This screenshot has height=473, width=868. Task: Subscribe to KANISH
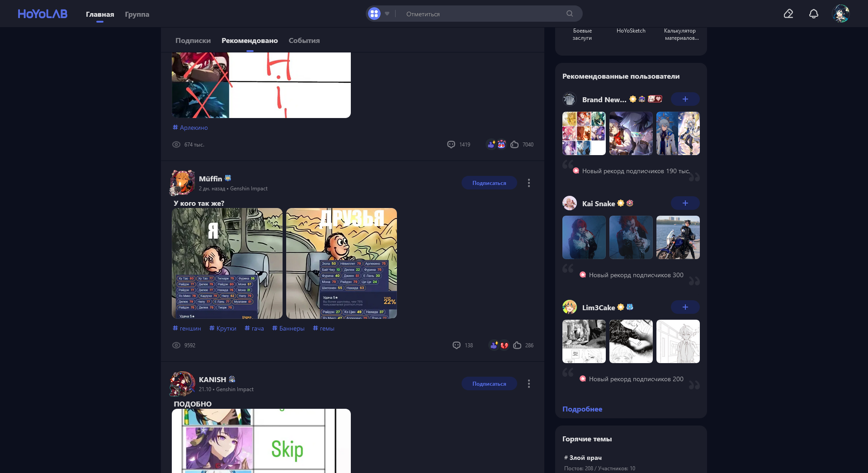coord(489,384)
